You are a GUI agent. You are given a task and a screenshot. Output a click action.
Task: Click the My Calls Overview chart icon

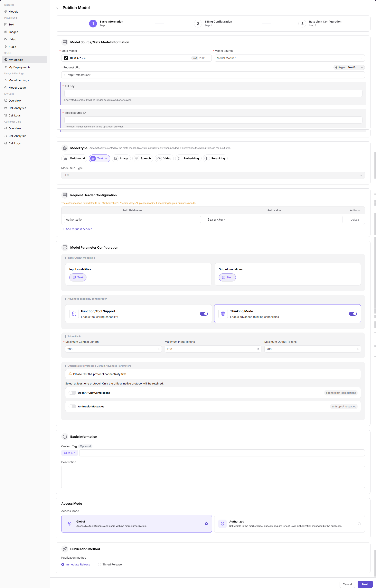(x=6, y=100)
